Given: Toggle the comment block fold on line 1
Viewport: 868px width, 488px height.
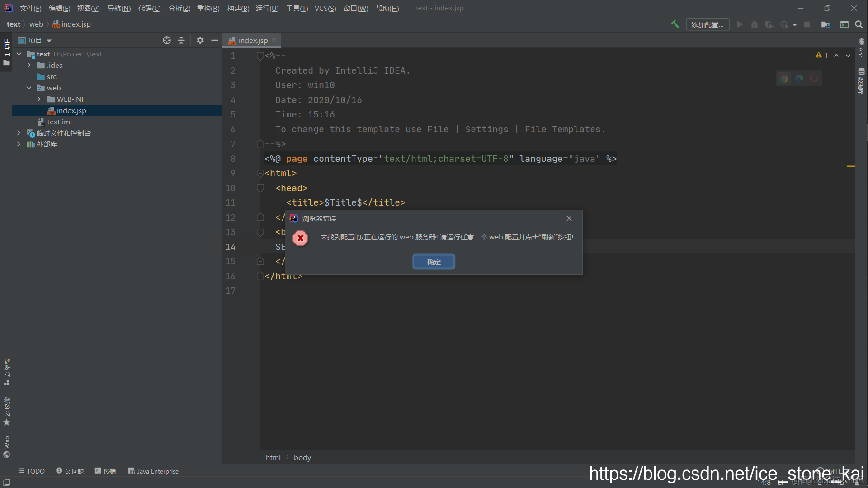Looking at the screenshot, I should [260, 56].
